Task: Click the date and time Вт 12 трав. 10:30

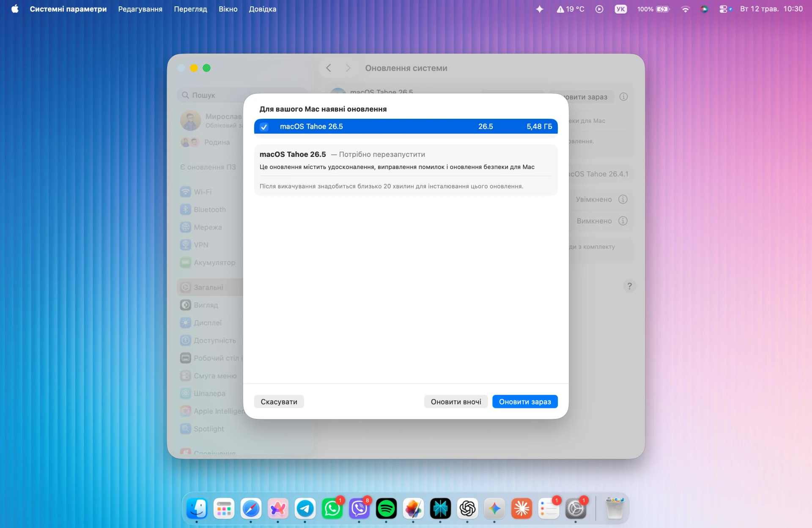Action: click(x=771, y=9)
